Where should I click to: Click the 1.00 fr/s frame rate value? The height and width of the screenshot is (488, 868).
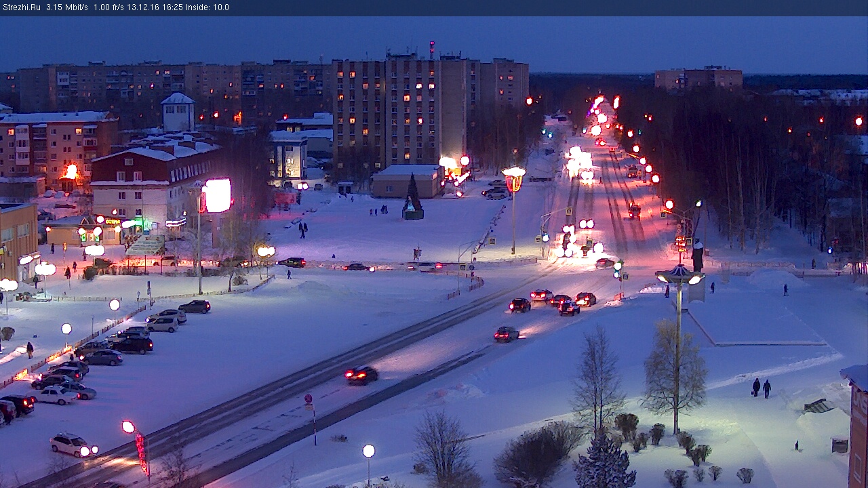[108, 7]
